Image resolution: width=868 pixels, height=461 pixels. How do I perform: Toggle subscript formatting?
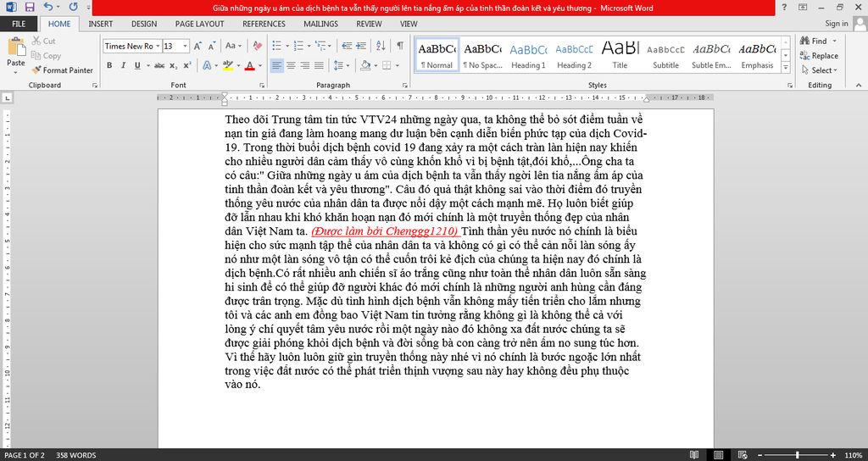tap(174, 65)
